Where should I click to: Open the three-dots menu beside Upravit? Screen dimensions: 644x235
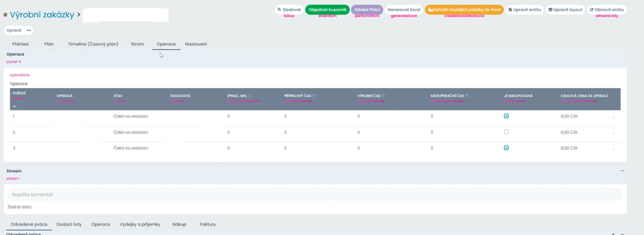coord(29,30)
